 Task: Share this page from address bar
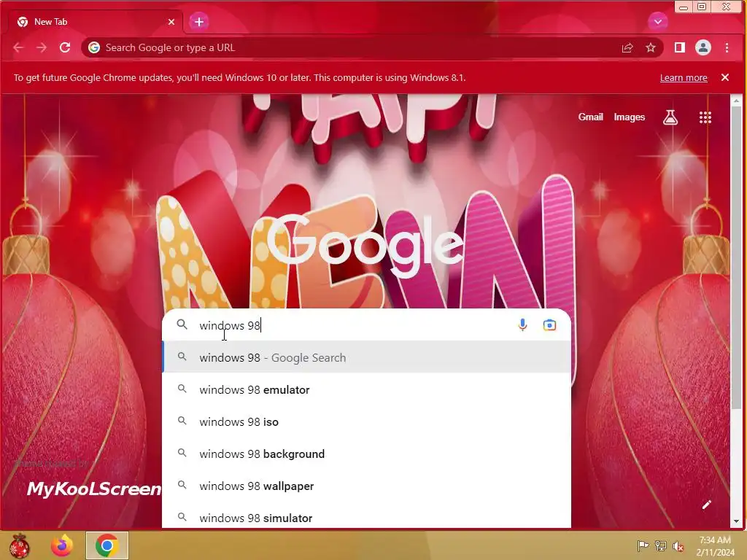pyautogui.click(x=627, y=47)
